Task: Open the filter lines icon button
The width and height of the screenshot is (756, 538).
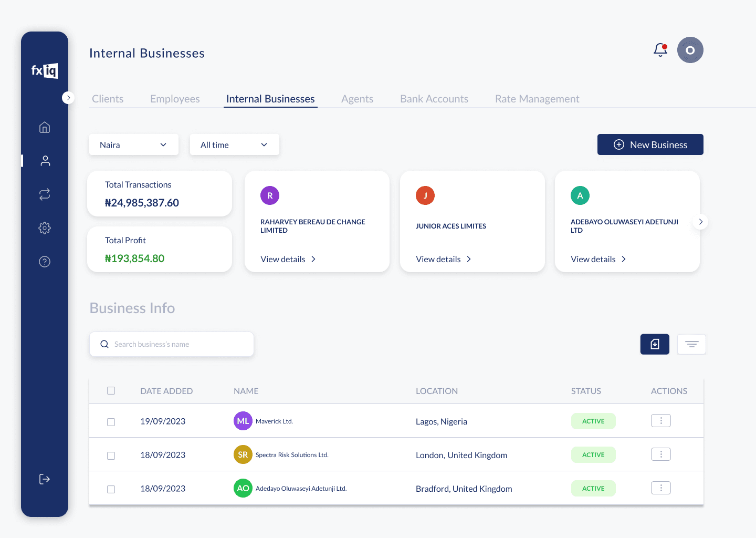Action: pyautogui.click(x=691, y=344)
